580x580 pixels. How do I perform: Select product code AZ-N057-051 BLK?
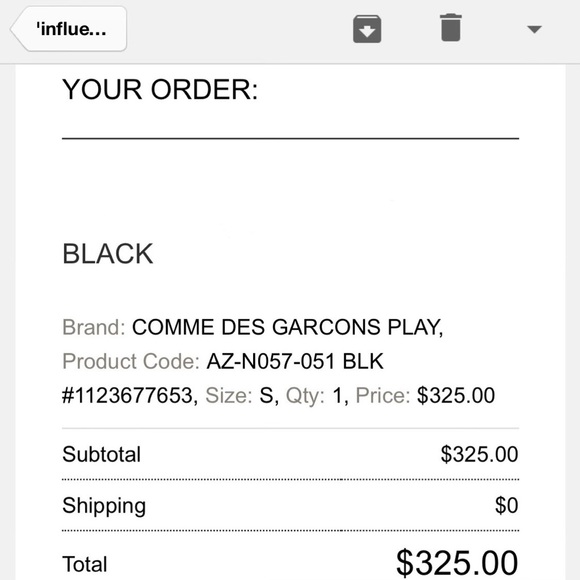pyautogui.click(x=295, y=361)
